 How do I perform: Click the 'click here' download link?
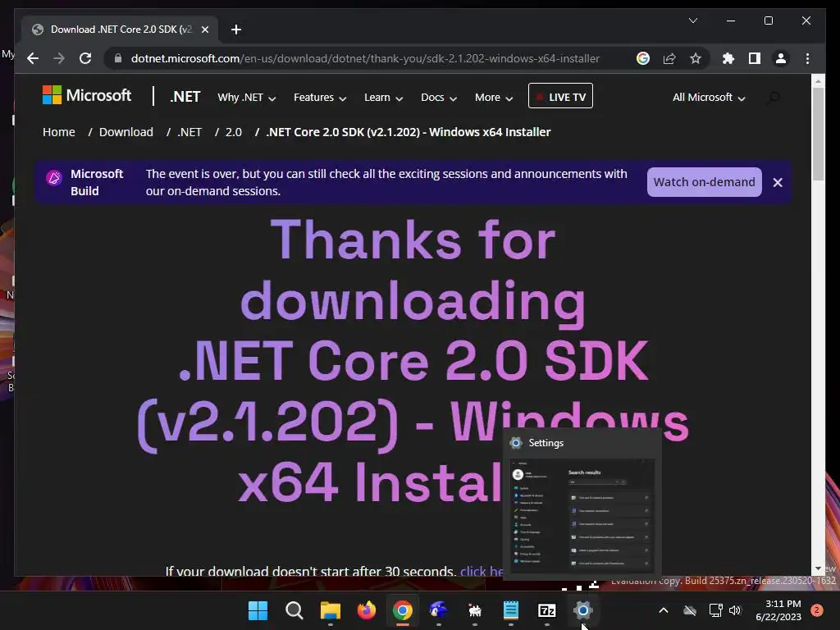[481, 571]
